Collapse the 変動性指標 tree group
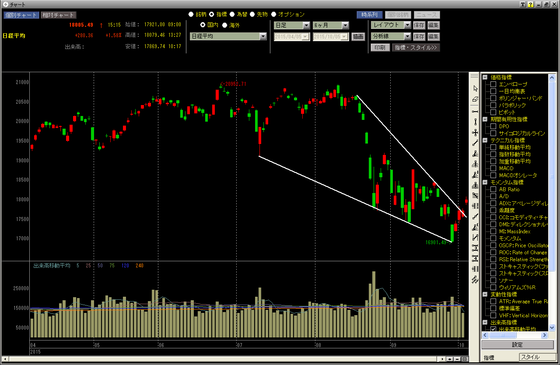This screenshot has height=365, width=560. (x=485, y=294)
